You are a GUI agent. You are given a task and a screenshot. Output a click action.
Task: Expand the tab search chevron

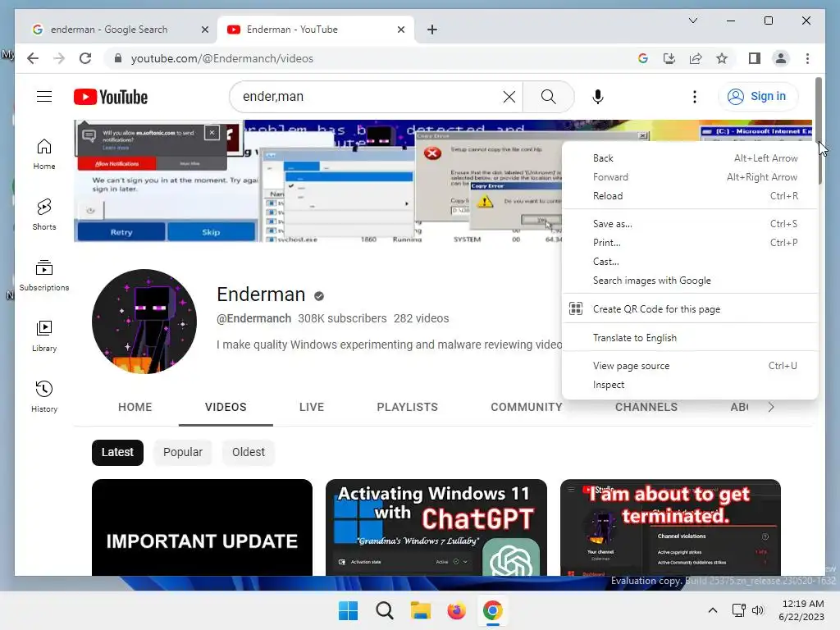coord(692,21)
